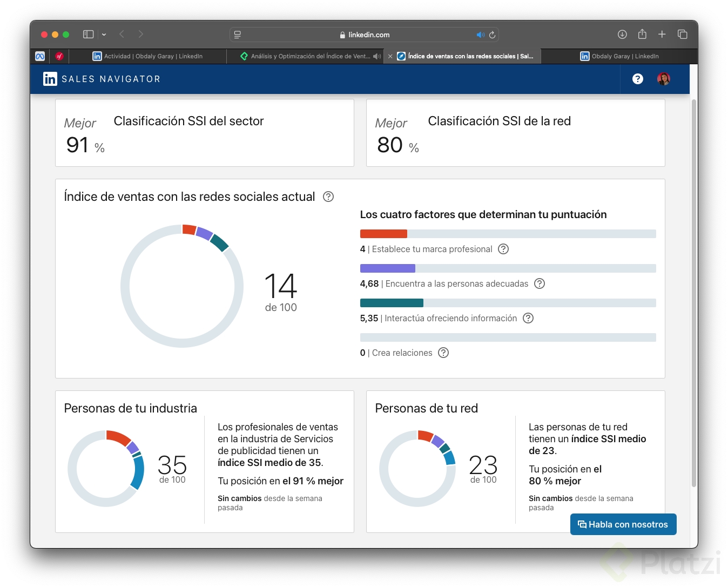Close the Índice de ventas tab
Screen dimensions: 728x588
coord(390,56)
